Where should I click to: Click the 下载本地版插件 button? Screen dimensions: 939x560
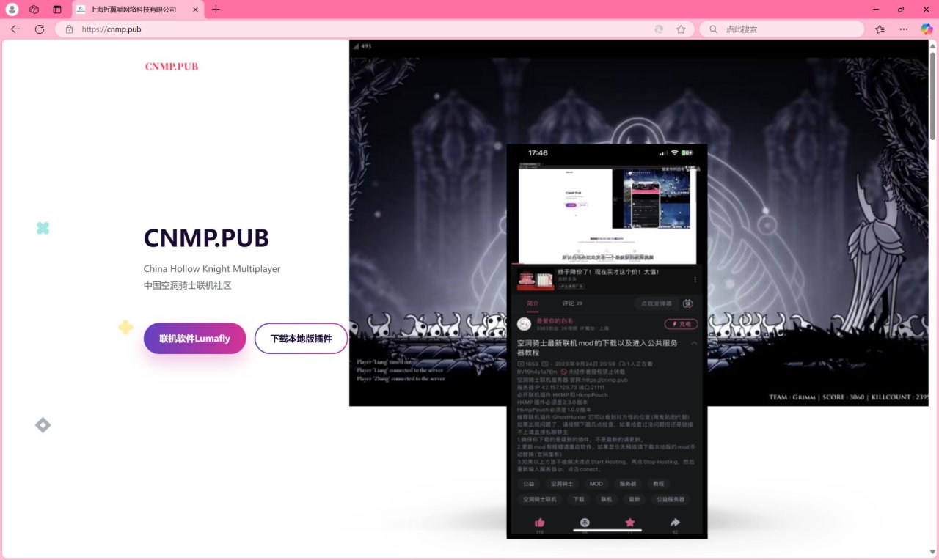click(301, 339)
